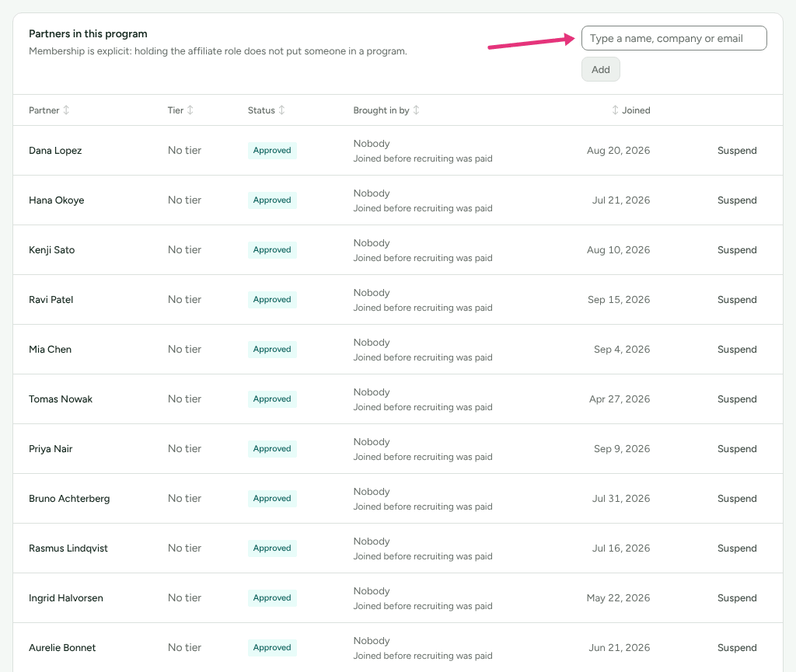Image resolution: width=796 pixels, height=672 pixels.
Task: Click the Kenji Sato name cell
Action: (52, 250)
